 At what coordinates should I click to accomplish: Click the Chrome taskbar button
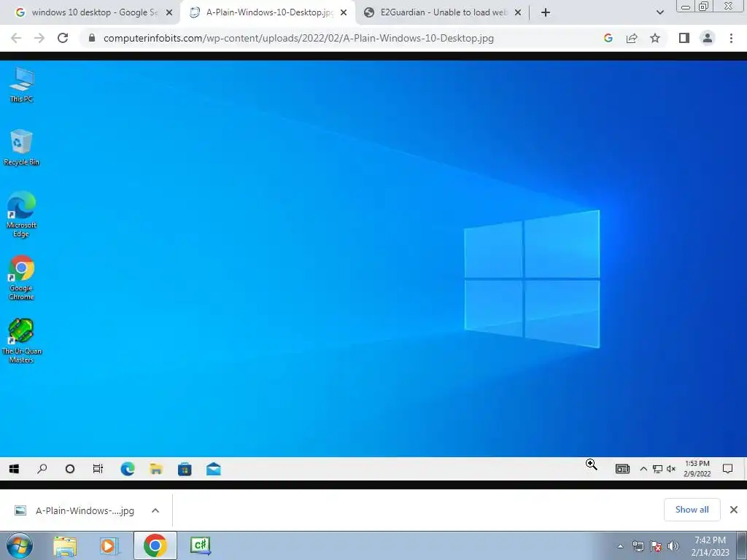coord(155,545)
